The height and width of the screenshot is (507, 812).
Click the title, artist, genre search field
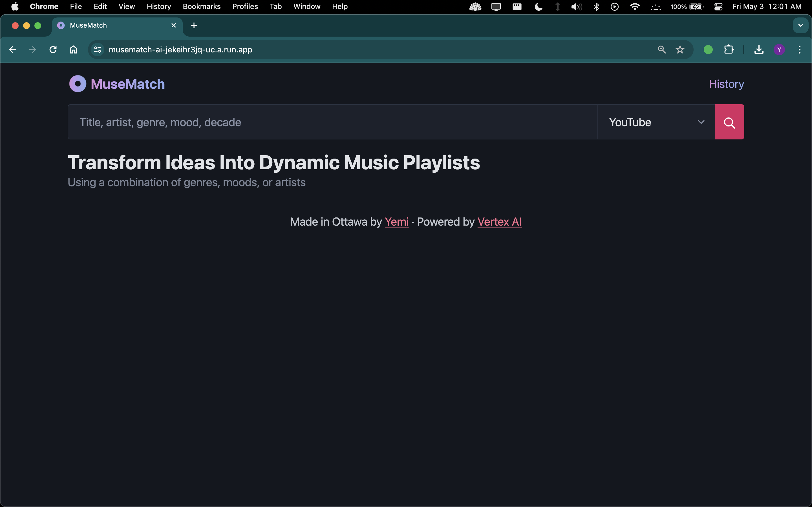(332, 122)
